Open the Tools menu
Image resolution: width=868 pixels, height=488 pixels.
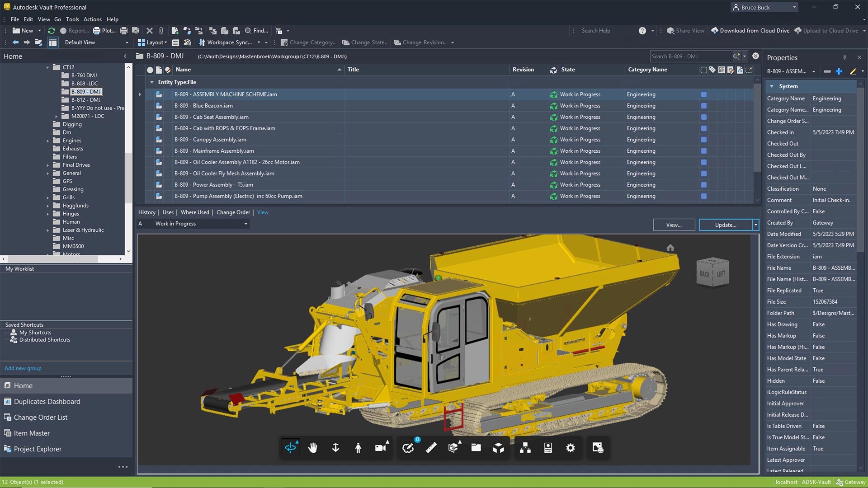[72, 19]
